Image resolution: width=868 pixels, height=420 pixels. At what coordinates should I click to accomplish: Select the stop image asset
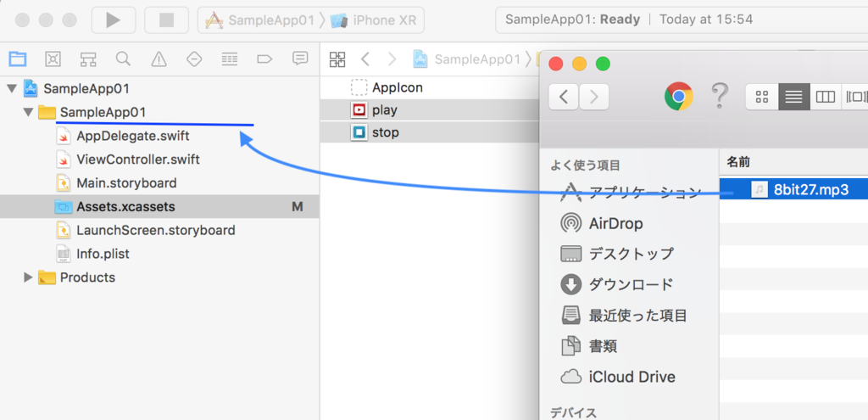(x=429, y=133)
